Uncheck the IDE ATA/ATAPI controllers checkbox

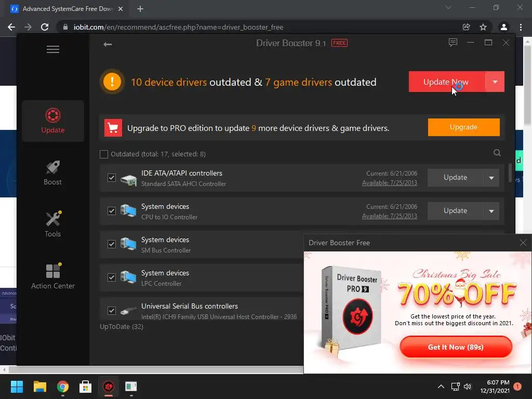(x=112, y=178)
